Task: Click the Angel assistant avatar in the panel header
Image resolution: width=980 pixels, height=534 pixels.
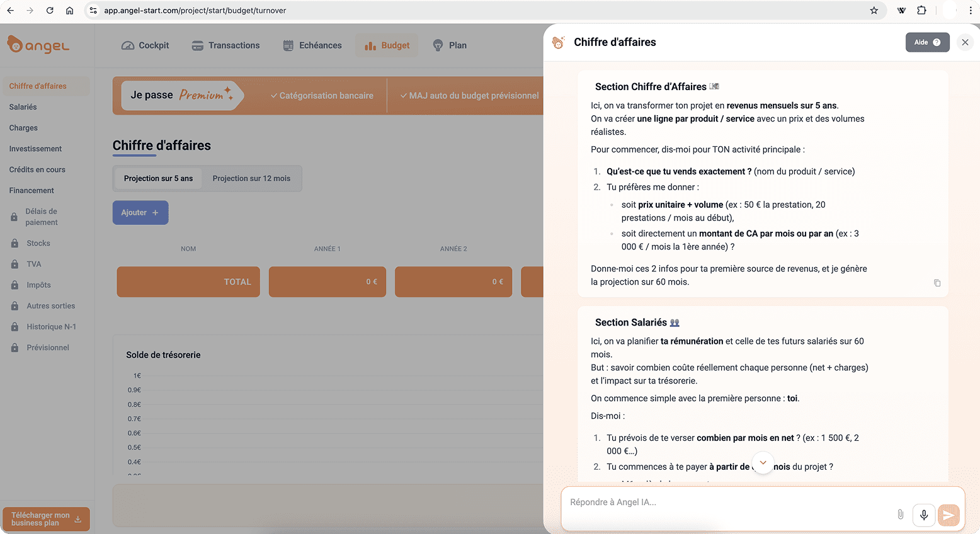Action: (558, 42)
